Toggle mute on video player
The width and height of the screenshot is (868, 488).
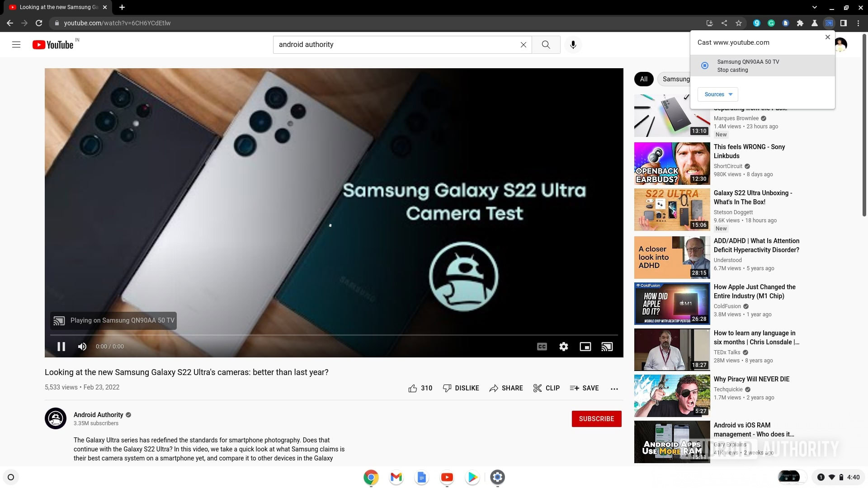pyautogui.click(x=82, y=346)
